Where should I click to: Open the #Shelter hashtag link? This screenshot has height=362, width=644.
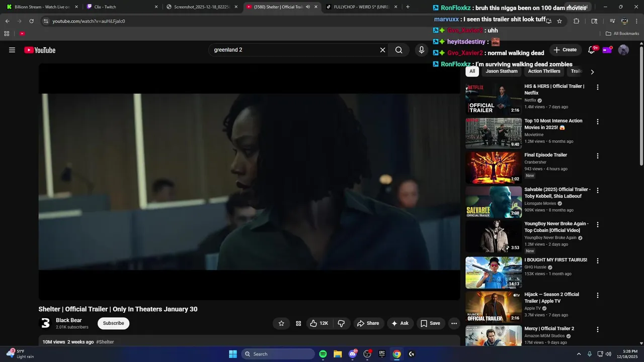click(x=105, y=342)
